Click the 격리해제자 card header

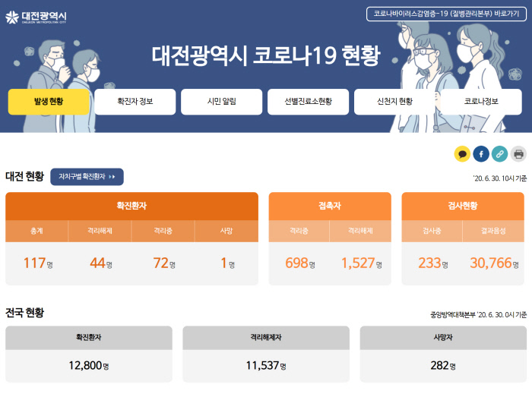[266, 337]
